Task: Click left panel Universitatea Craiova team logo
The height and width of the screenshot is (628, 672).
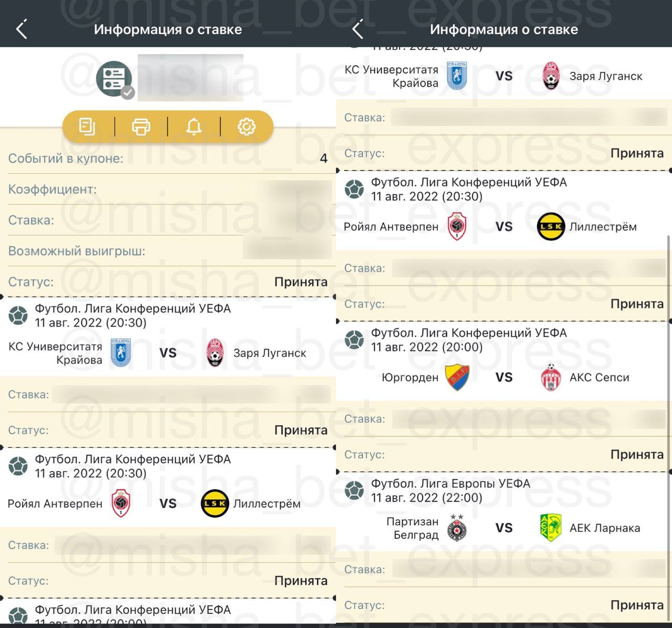Action: pos(121,353)
